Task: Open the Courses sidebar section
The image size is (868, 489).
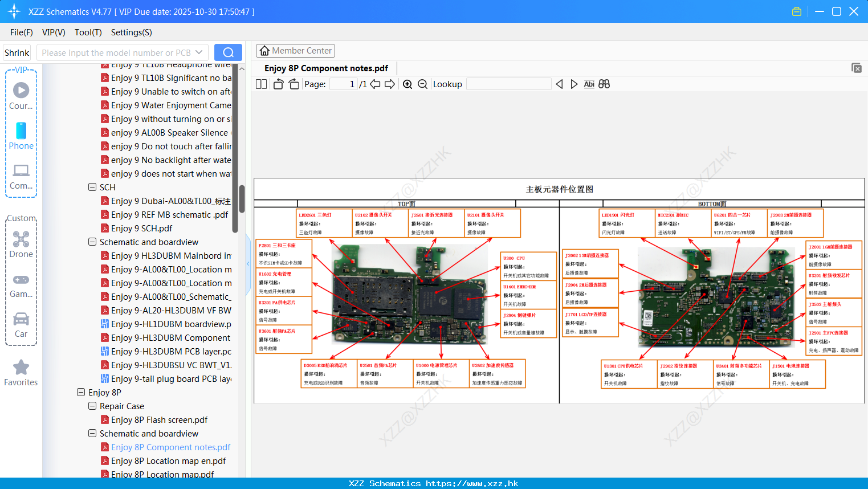Action: point(21,96)
